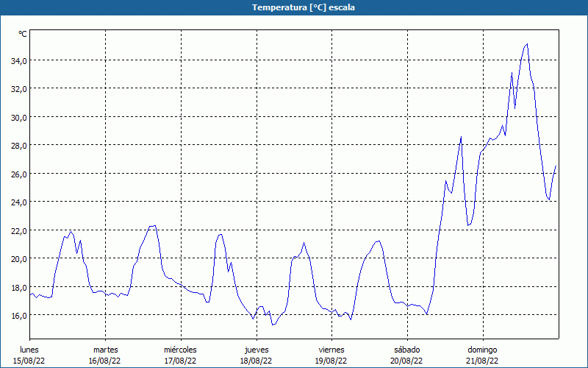This screenshot has width=588, height=368.
Task: Click the 18/08/22 date label
Action: point(256,361)
